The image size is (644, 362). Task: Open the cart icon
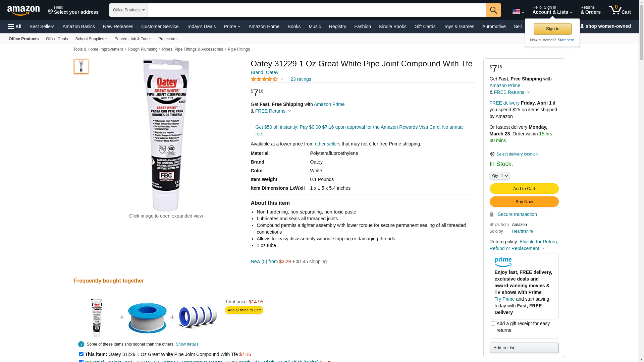pos(620,10)
